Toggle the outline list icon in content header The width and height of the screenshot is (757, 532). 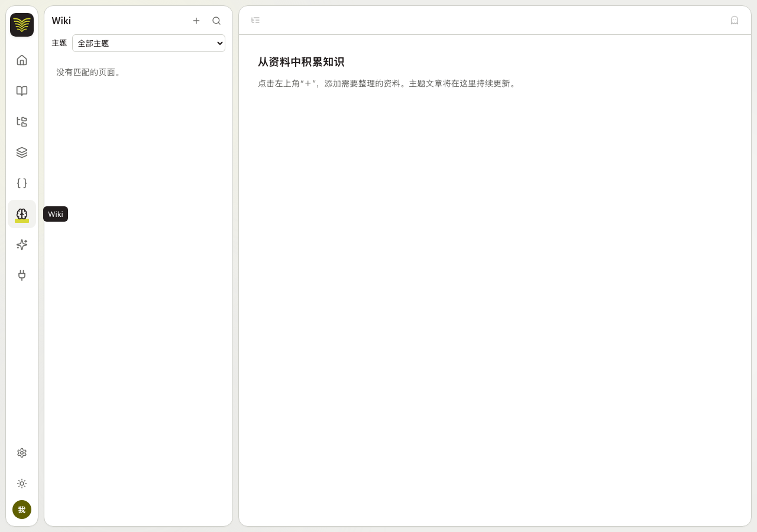pyautogui.click(x=255, y=20)
